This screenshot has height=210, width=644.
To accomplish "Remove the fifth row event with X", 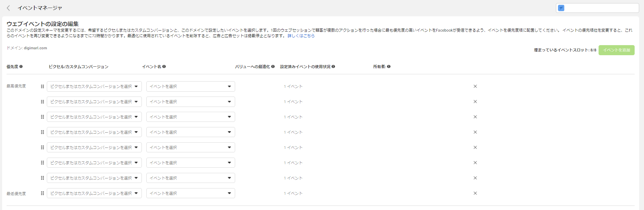I will [x=475, y=148].
